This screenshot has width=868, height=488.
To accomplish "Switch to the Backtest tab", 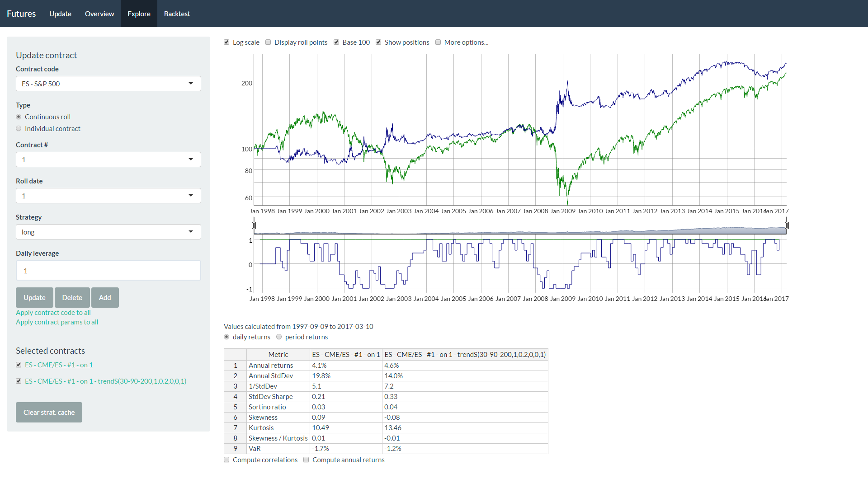I will click(x=177, y=14).
